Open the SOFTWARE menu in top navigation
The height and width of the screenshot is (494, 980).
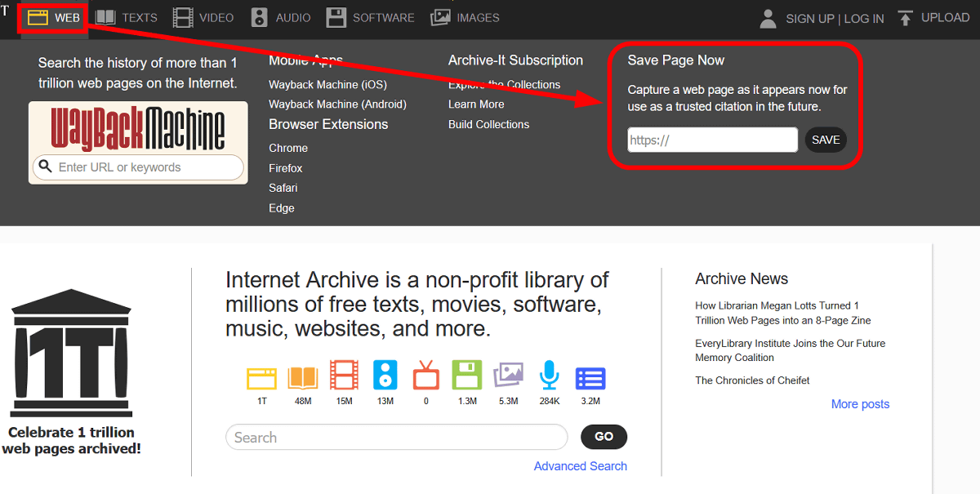370,17
